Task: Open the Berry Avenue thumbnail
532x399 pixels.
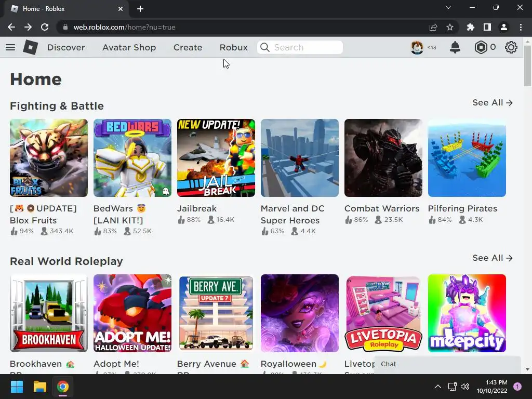Action: pos(216,313)
